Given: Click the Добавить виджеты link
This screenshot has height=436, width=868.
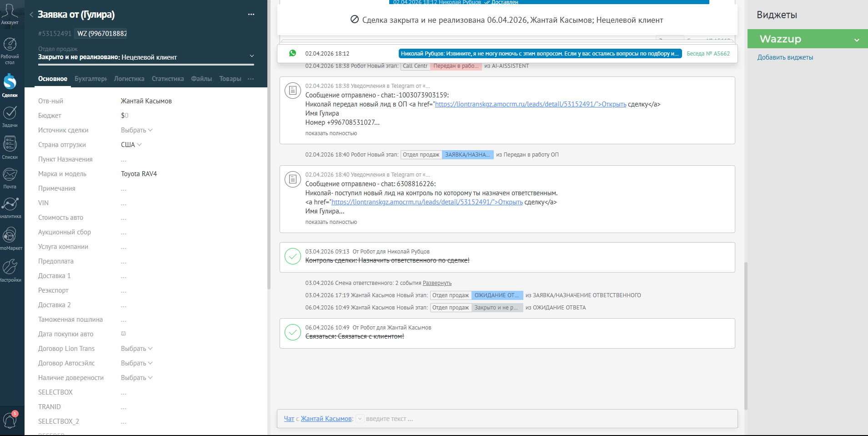Looking at the screenshot, I should 785,57.
